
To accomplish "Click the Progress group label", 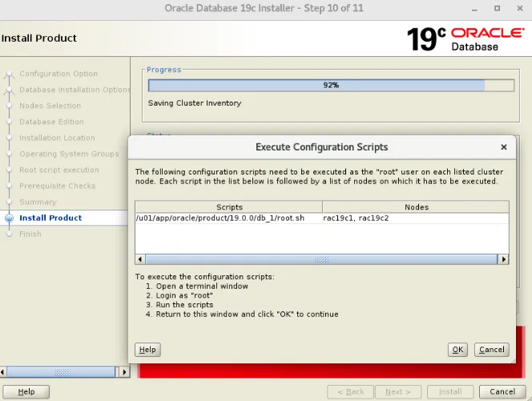I will 164,70.
